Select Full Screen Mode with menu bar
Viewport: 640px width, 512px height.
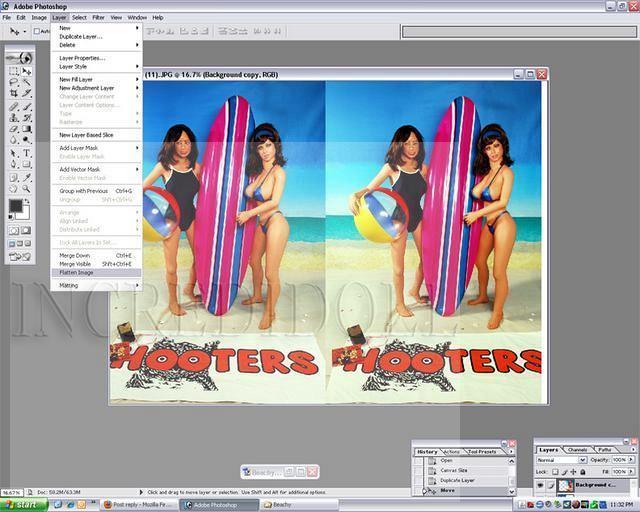(x=20, y=244)
